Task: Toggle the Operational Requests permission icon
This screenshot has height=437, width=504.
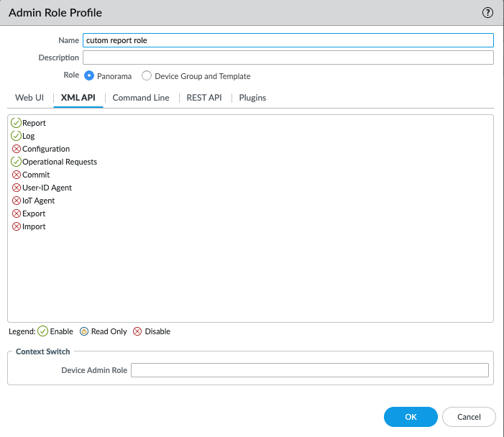Action: 17,162
